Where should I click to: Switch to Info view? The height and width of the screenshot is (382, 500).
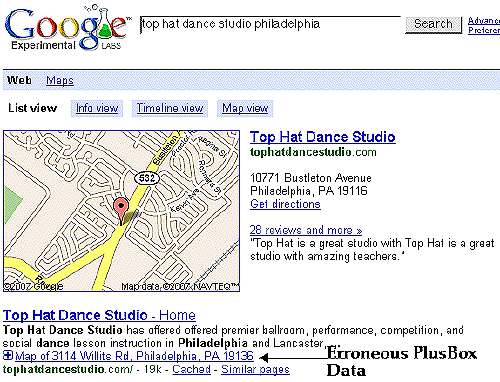click(97, 108)
